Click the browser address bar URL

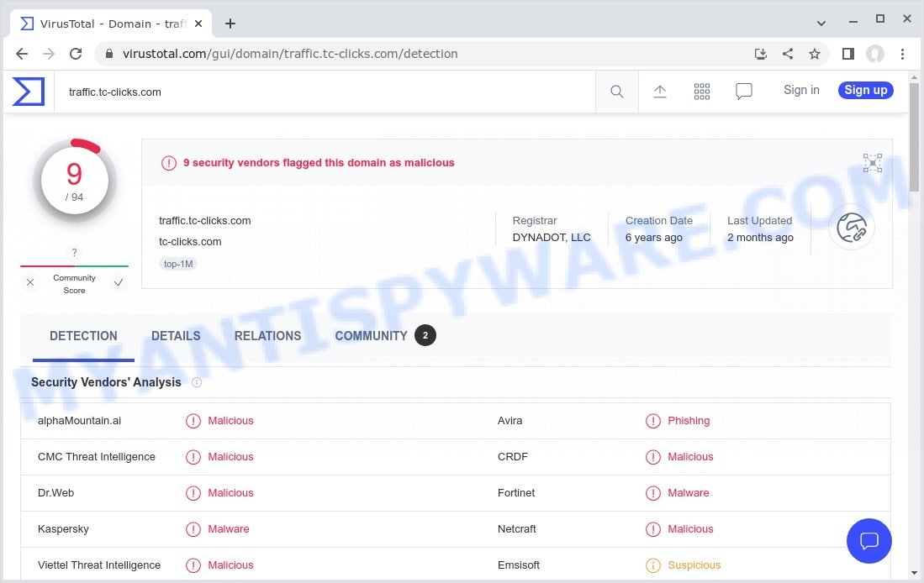coord(290,54)
